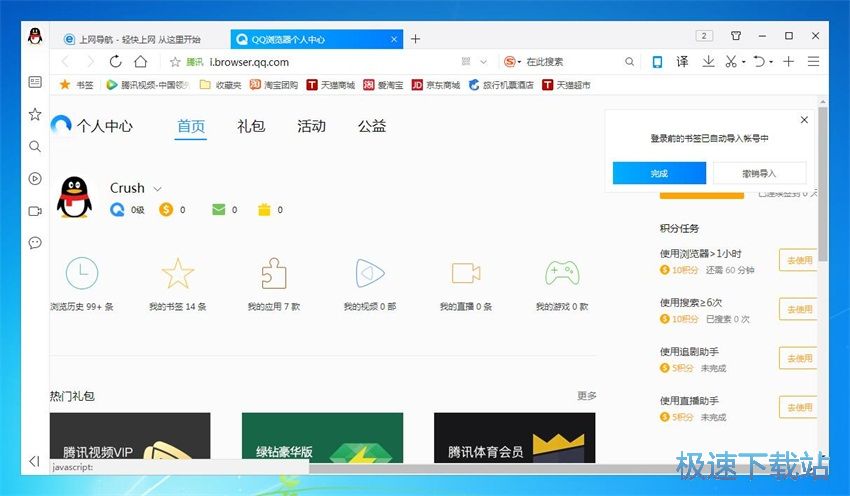The width and height of the screenshot is (850, 496).
Task: Open the search sidebar icon
Action: pyautogui.click(x=35, y=146)
